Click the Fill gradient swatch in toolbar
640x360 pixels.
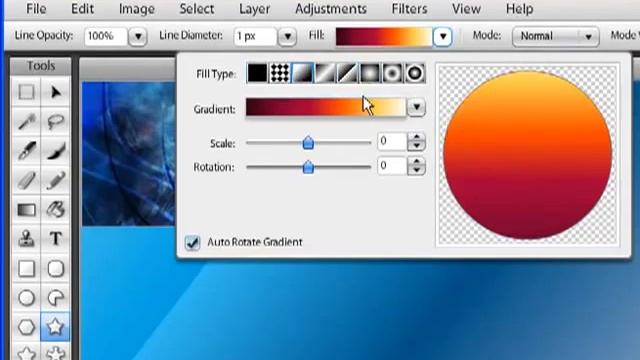(384, 37)
